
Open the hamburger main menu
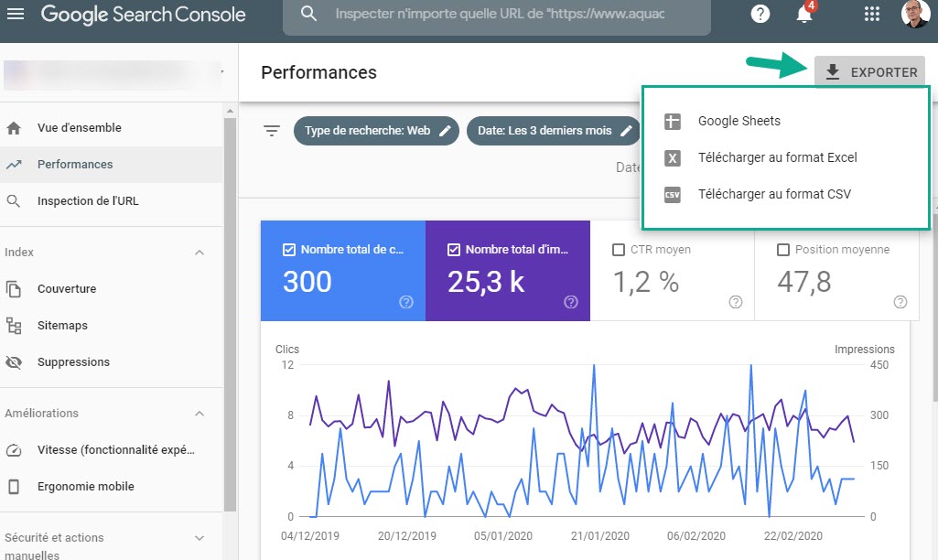(x=15, y=13)
